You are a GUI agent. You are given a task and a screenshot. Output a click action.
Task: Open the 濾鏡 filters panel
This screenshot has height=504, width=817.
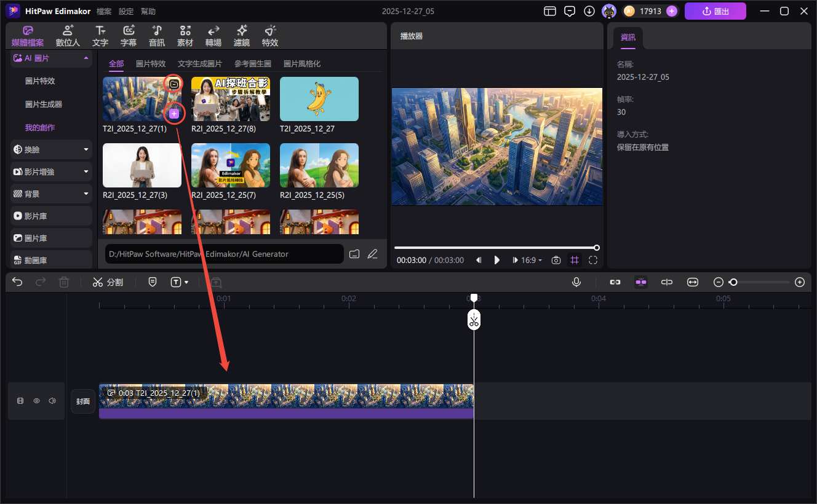[x=242, y=36]
